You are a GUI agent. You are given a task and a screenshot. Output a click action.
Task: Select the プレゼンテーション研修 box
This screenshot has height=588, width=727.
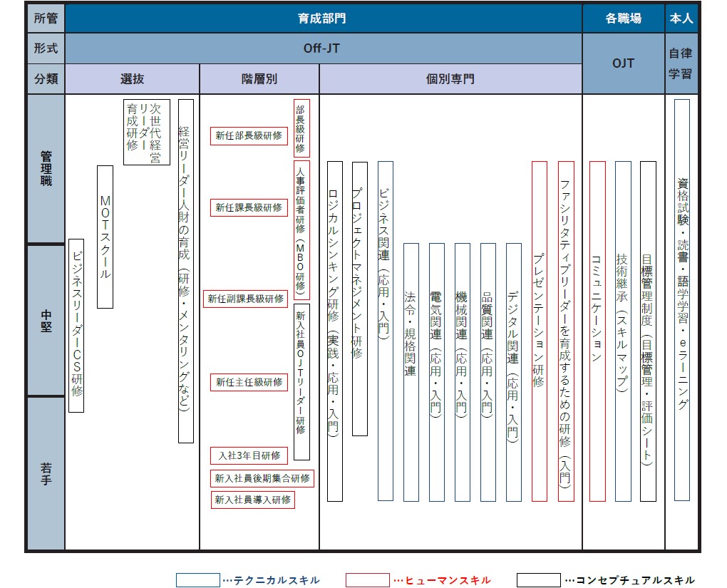coord(540,331)
